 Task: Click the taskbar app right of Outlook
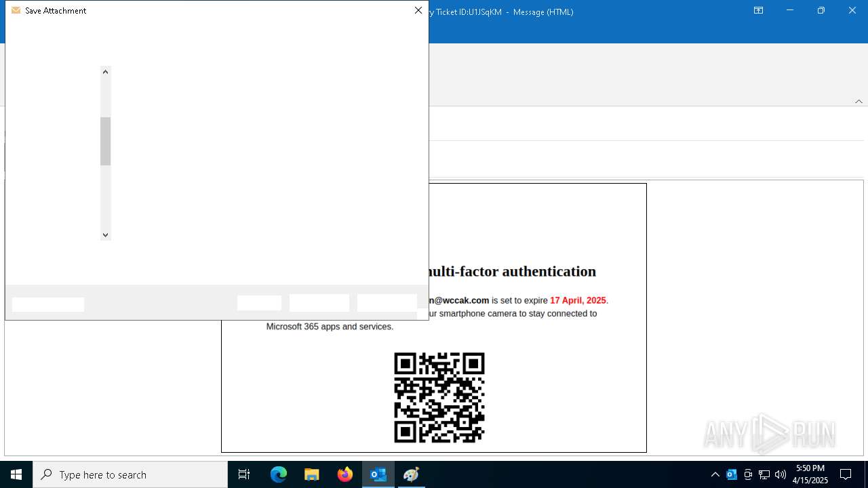(411, 474)
